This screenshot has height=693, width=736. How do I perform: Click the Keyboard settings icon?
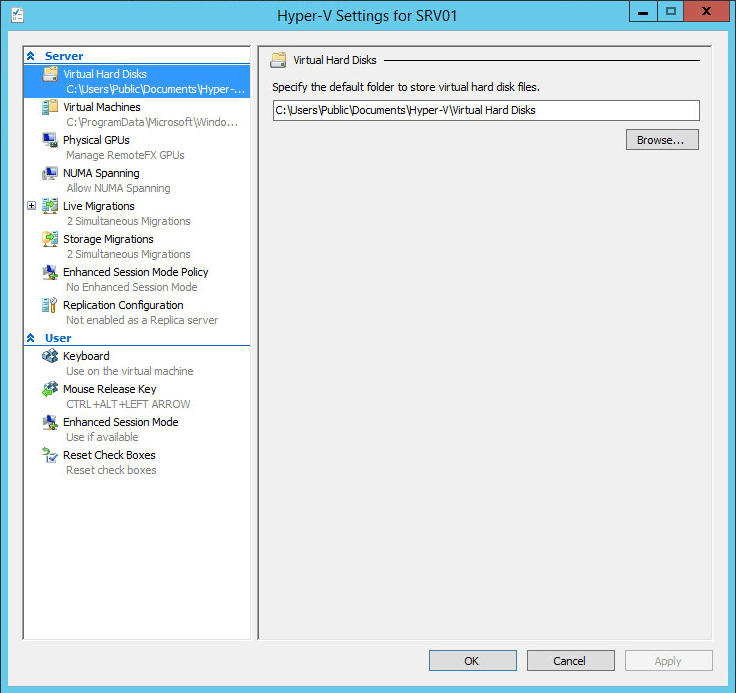point(50,356)
